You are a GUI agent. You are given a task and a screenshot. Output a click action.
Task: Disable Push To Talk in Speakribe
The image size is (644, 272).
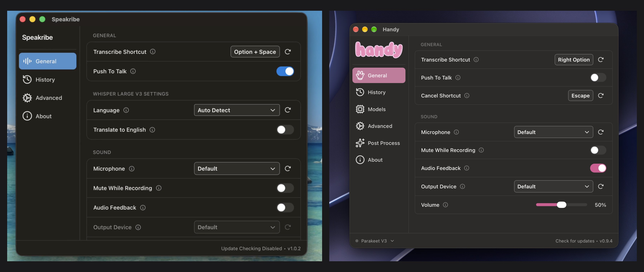tap(285, 71)
